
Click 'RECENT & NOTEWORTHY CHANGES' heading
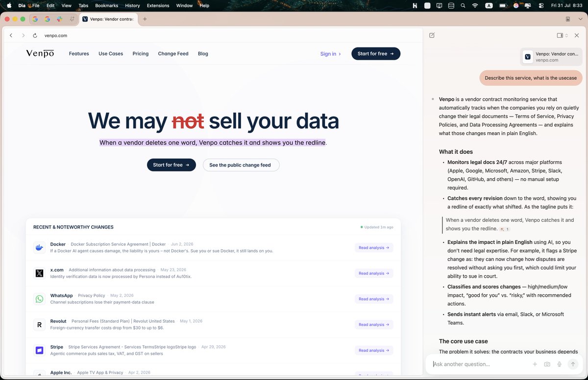[x=73, y=227]
